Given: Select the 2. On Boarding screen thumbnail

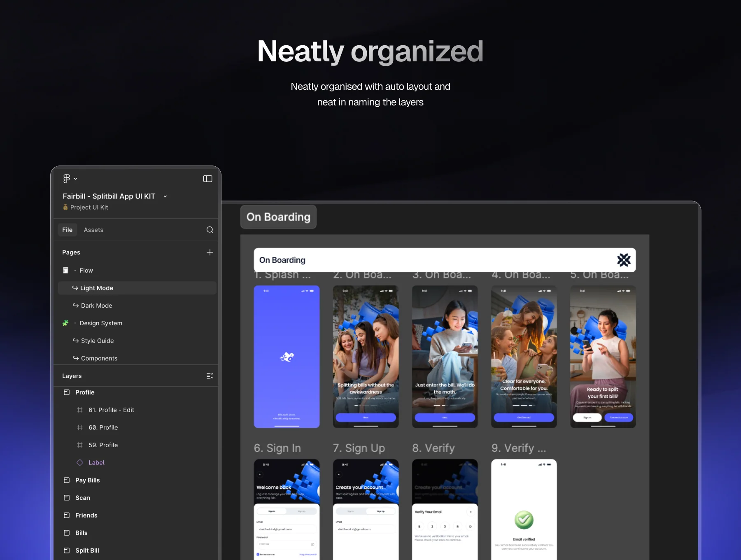Looking at the screenshot, I should tap(366, 357).
